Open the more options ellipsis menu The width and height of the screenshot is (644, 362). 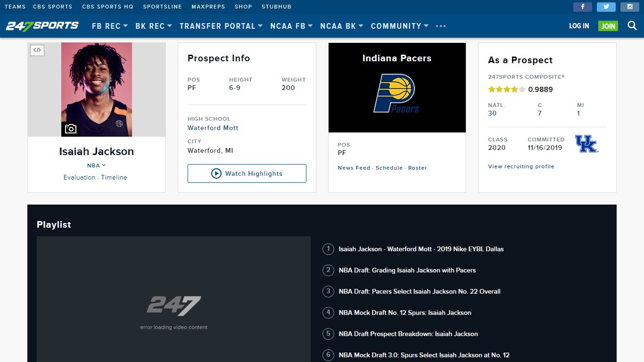pyautogui.click(x=441, y=26)
